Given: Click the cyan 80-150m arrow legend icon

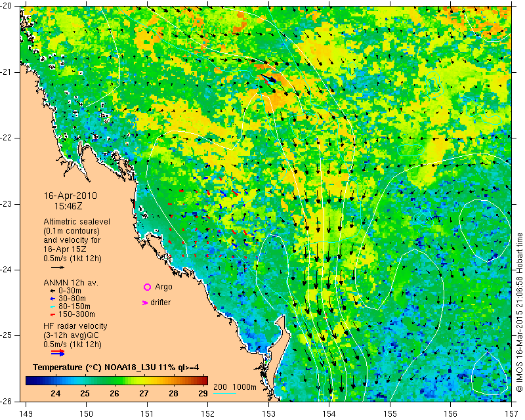Looking at the screenshot, I should (52, 306).
